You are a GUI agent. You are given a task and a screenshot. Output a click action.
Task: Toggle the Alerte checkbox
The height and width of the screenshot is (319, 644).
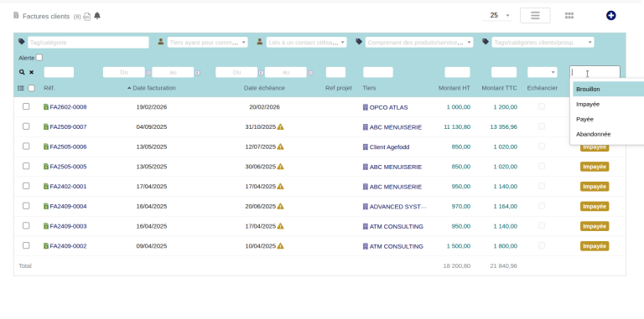coord(39,58)
